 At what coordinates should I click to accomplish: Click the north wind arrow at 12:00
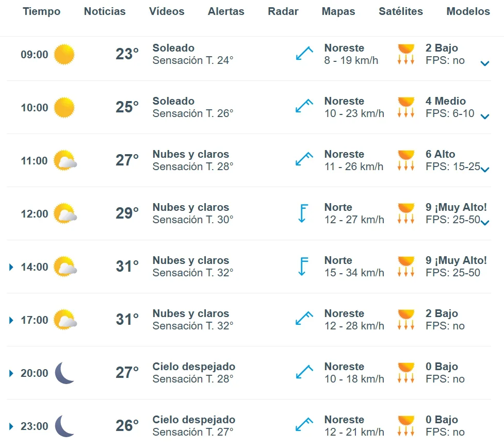click(x=303, y=213)
